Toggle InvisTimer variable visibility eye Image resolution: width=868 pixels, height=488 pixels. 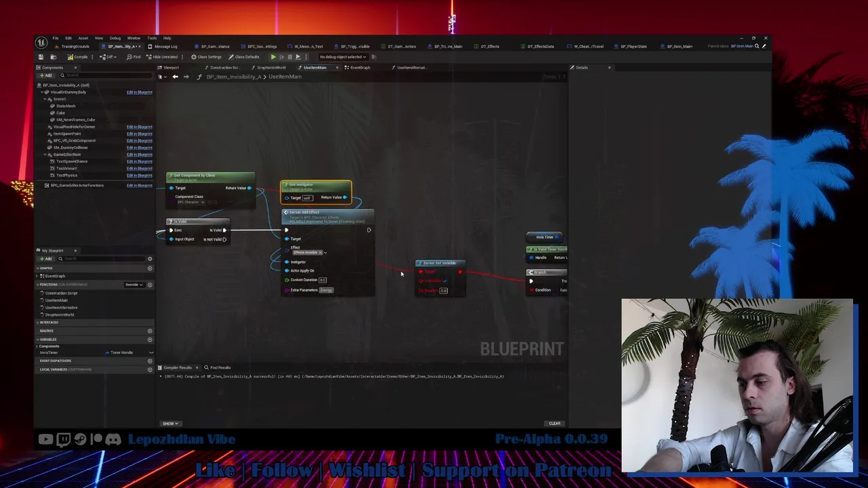151,352
